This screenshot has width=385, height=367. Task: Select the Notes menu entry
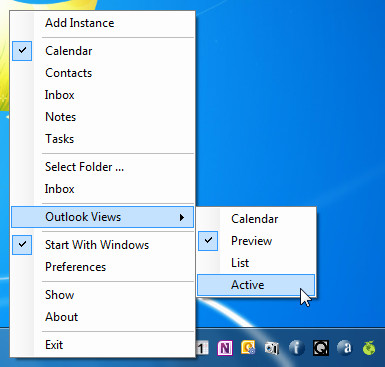coord(102,117)
